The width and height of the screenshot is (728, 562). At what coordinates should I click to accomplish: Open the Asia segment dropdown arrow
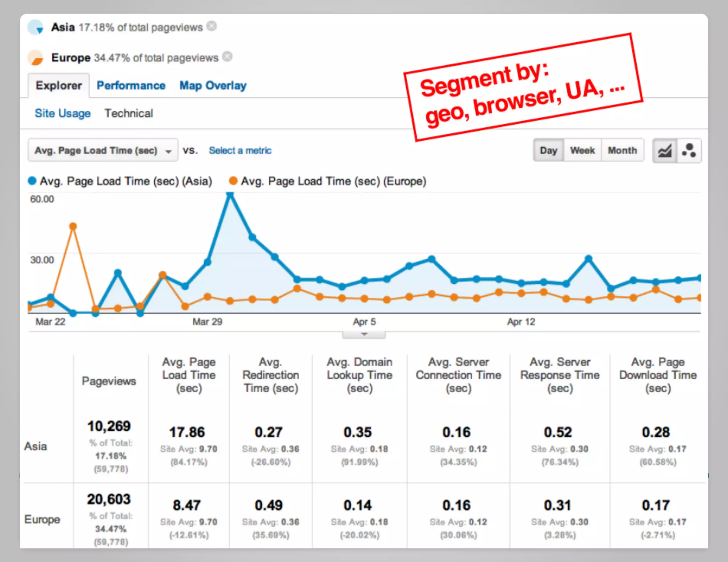click(x=40, y=31)
